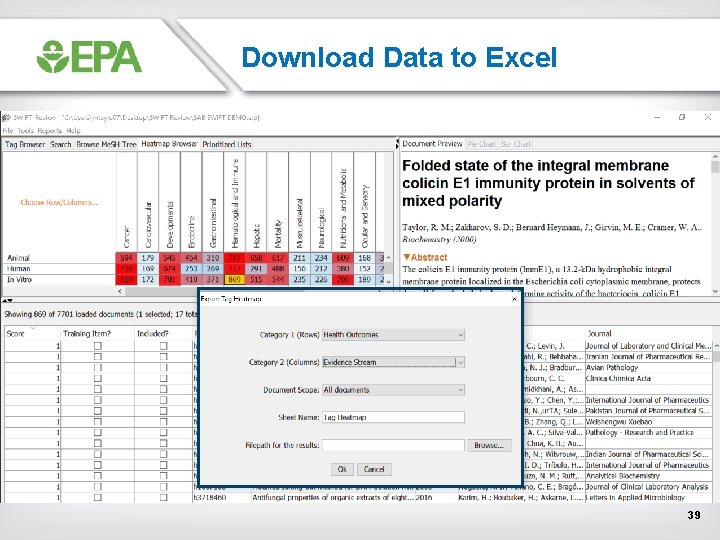Select the Document Preview tab

[x=432, y=144]
